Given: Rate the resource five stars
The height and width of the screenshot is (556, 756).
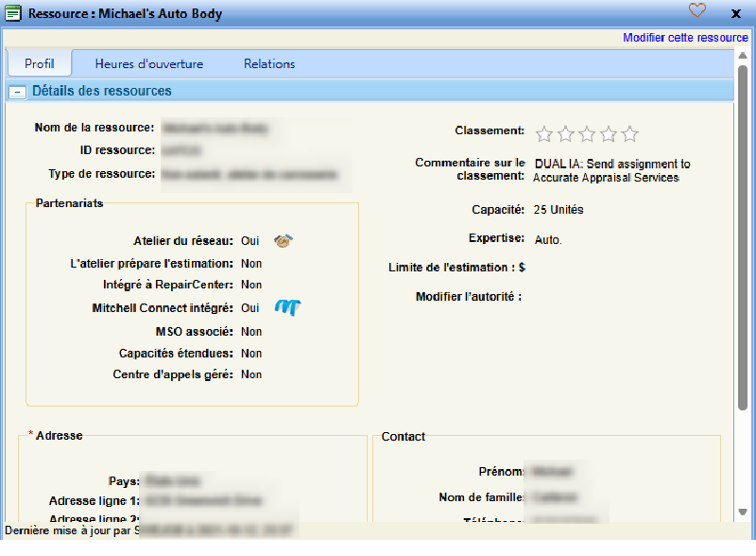Looking at the screenshot, I should (629, 133).
